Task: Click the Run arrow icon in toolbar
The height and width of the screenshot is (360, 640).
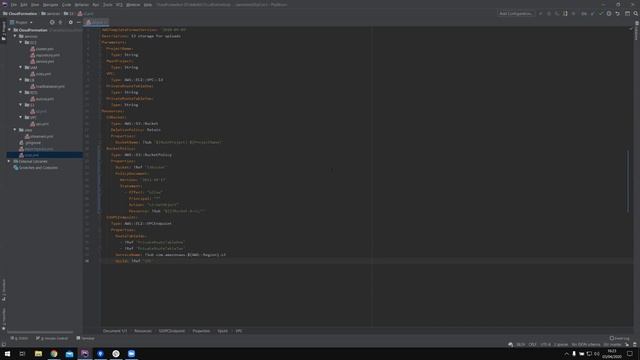Action: [x=541, y=13]
